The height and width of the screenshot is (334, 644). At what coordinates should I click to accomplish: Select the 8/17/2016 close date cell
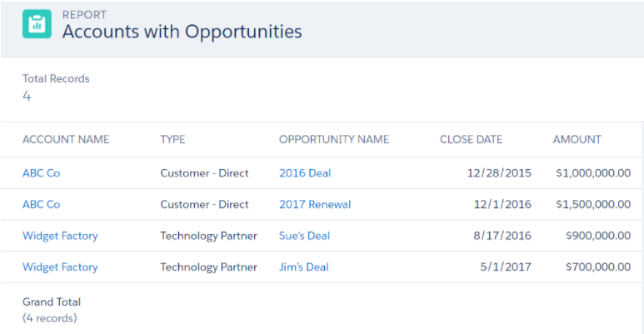coord(502,236)
